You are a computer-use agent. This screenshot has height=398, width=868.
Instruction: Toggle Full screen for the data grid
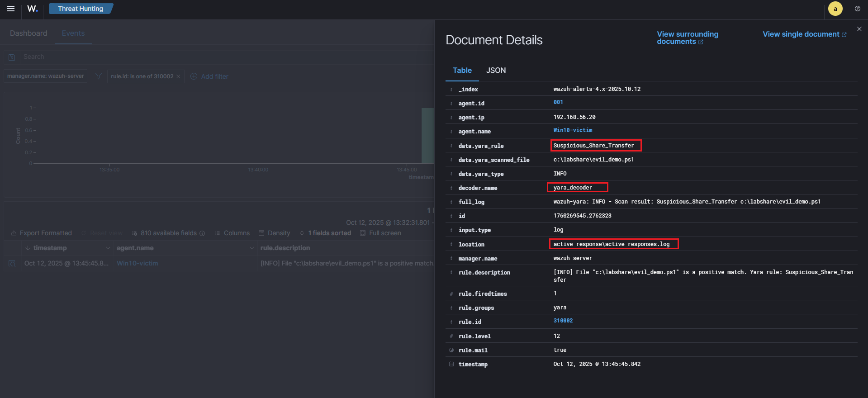(x=380, y=233)
